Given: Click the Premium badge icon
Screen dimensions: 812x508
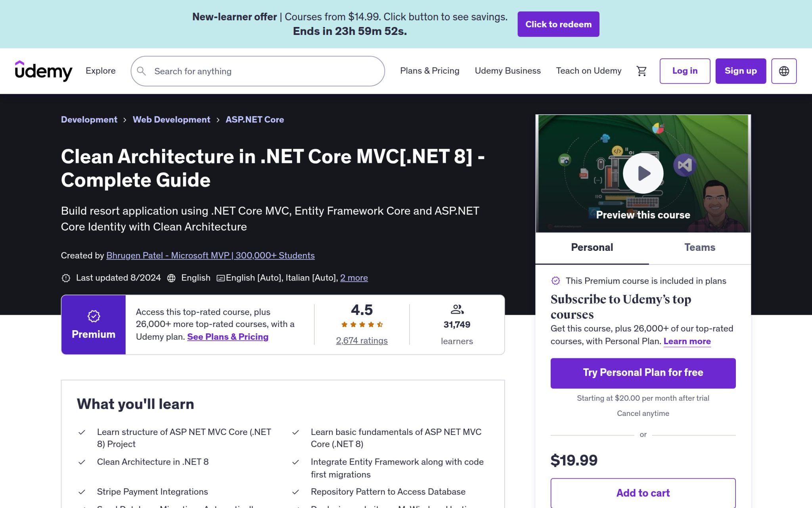Looking at the screenshot, I should pos(93,316).
